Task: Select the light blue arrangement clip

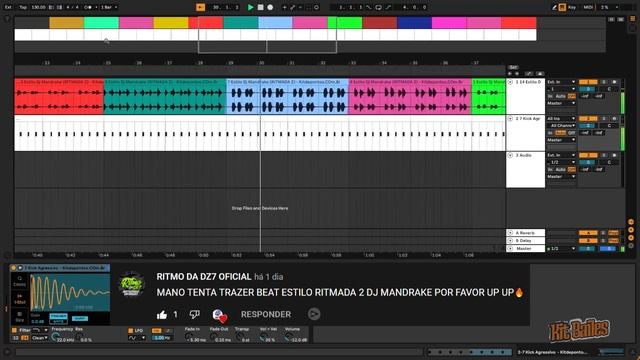Action: click(x=287, y=96)
